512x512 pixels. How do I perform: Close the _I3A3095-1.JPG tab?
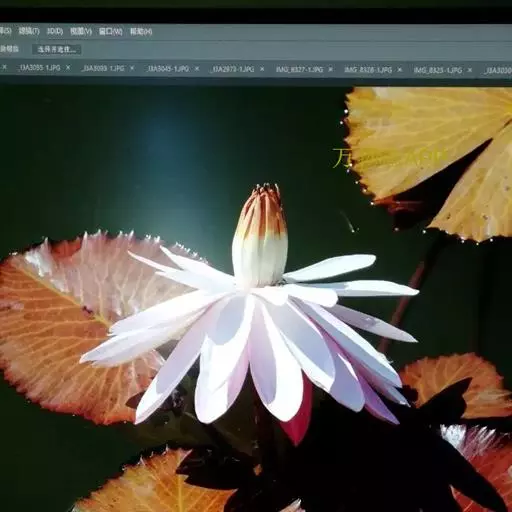(x=68, y=68)
